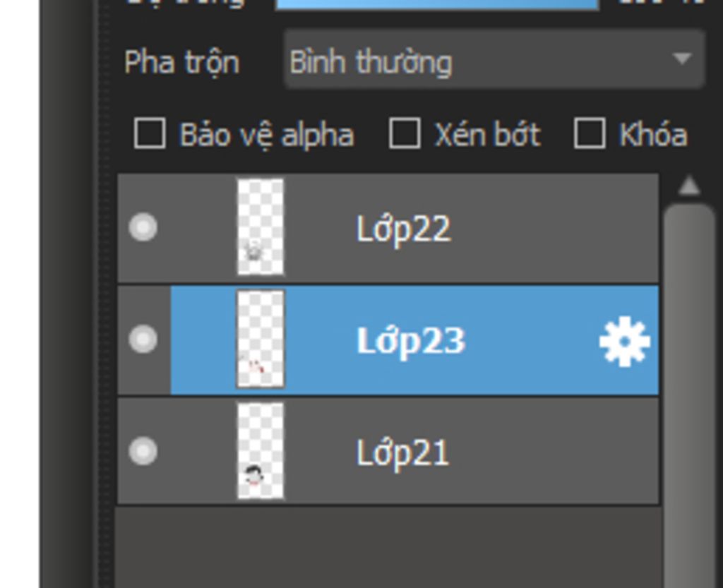Screen dimensions: 723x588
Task: Enable the Bảo vệ alpha checkbox
Action: pos(150,133)
